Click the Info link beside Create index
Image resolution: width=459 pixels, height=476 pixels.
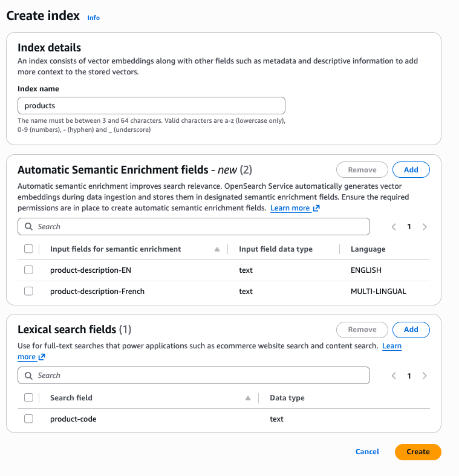click(x=93, y=18)
